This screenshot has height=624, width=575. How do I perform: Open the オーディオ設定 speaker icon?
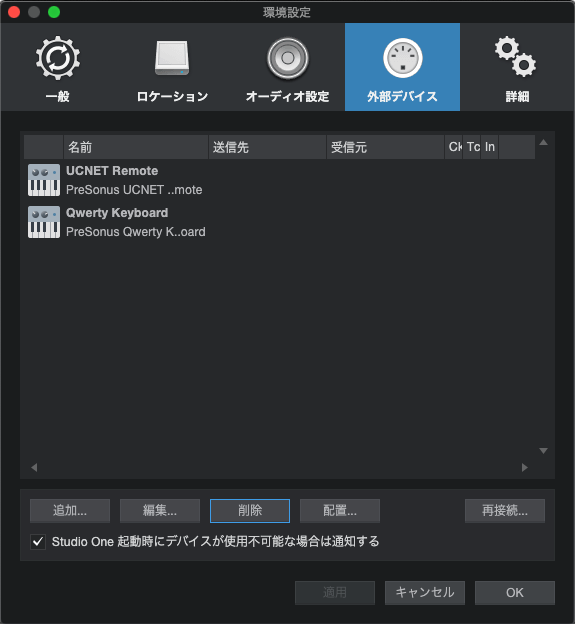[x=287, y=58]
